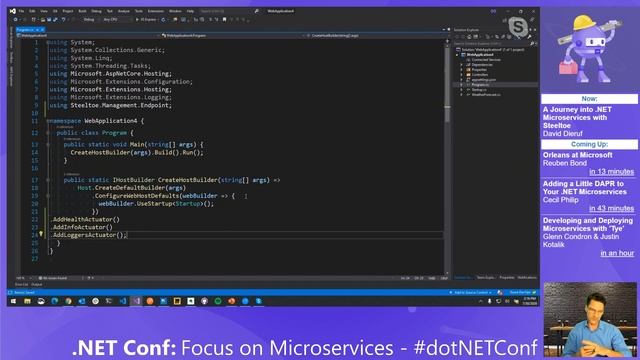This screenshot has height=360, width=640.
Task: Click the feedback icon on the title bar
Action: pyautogui.click(x=493, y=11)
